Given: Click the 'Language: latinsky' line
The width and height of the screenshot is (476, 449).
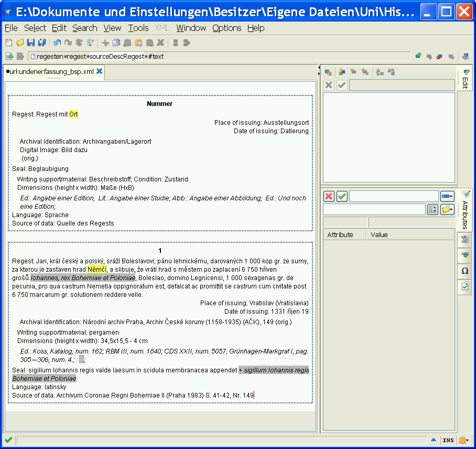Looking at the screenshot, I should (39, 387).
